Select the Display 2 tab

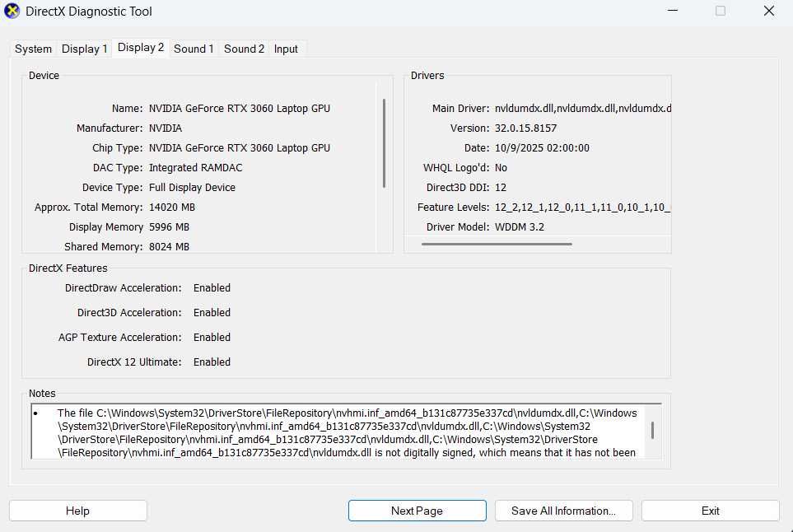coord(141,48)
